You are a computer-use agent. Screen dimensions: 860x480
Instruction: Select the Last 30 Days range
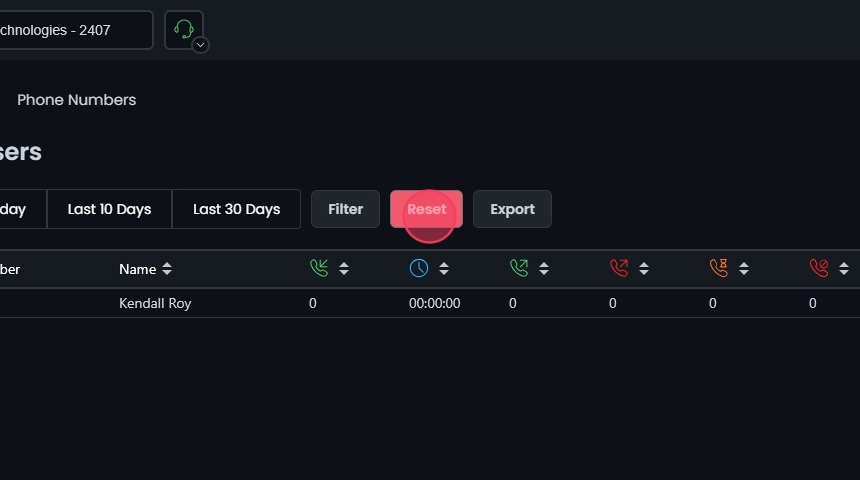pos(236,209)
